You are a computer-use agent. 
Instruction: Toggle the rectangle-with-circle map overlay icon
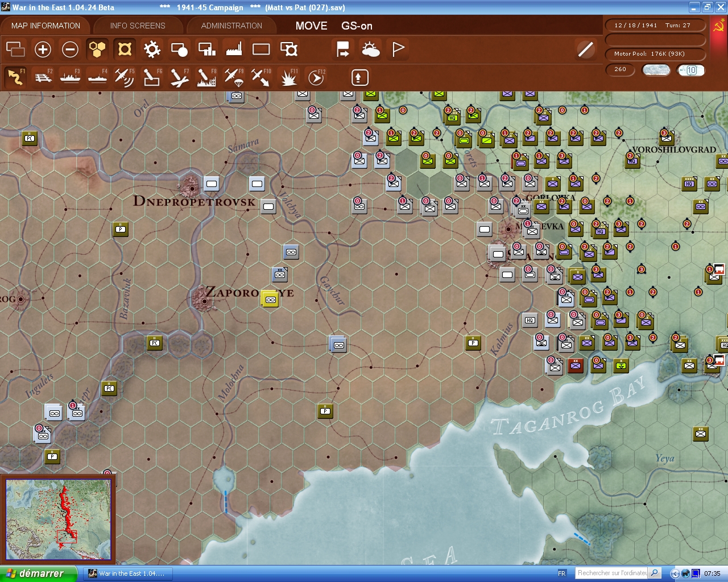tap(179, 49)
